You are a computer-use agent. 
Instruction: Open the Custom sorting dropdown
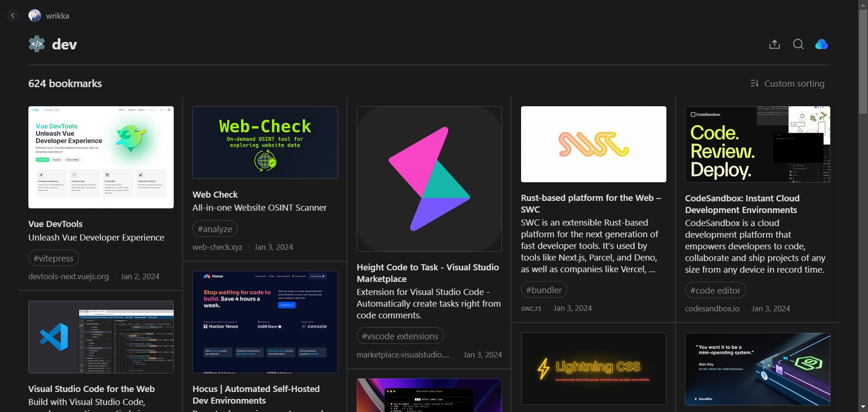[787, 83]
